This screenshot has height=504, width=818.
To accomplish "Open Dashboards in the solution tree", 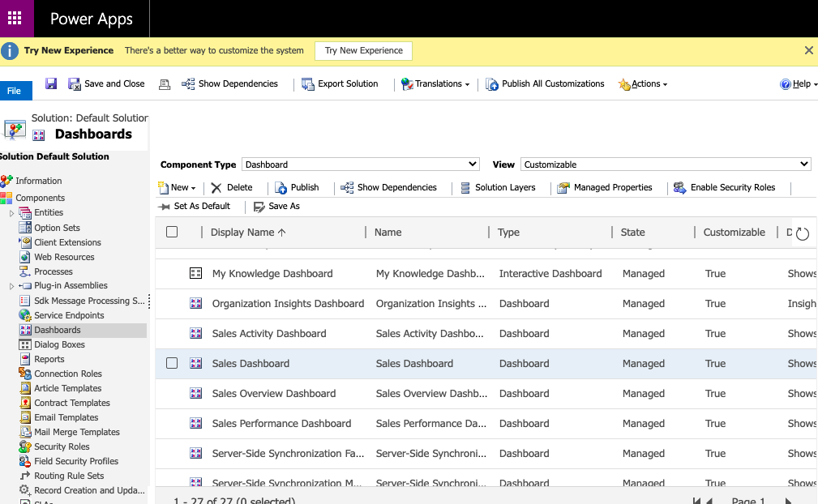I will (58, 330).
